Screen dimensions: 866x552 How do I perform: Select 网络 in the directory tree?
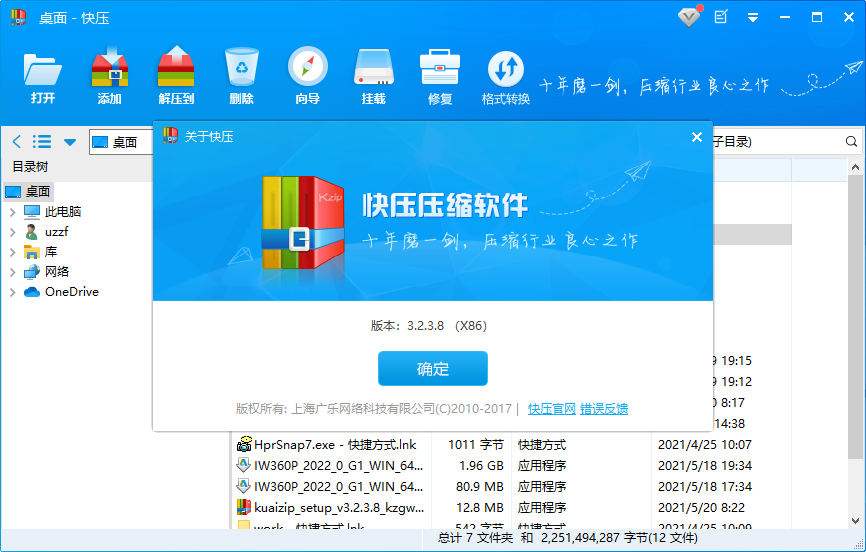[46, 272]
